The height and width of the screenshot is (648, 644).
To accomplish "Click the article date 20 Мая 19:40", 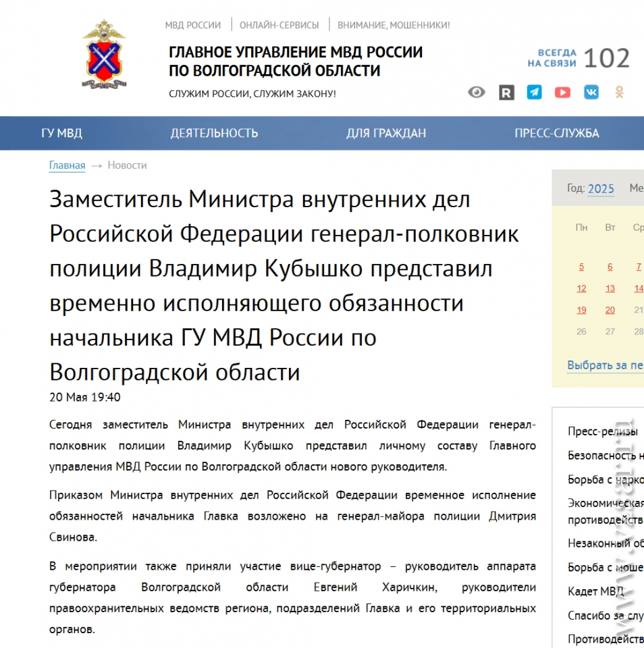I will (x=85, y=397).
